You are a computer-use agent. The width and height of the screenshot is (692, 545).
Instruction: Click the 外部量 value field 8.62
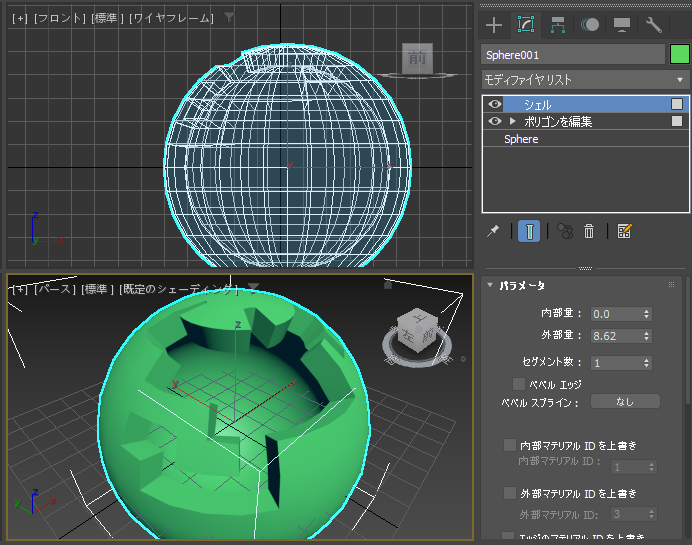click(617, 336)
